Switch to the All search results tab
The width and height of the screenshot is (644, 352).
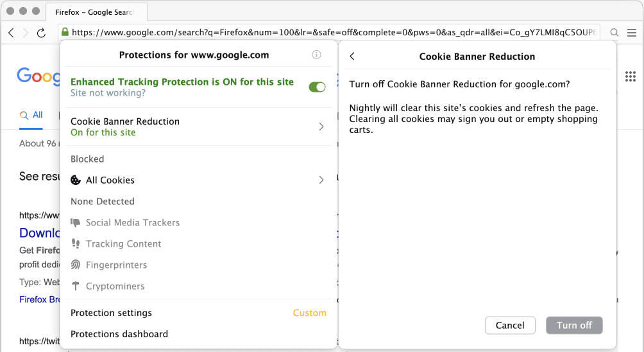tap(32, 115)
